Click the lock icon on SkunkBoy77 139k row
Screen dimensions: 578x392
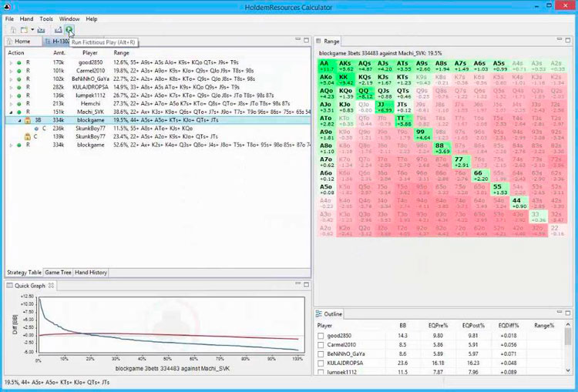point(25,136)
